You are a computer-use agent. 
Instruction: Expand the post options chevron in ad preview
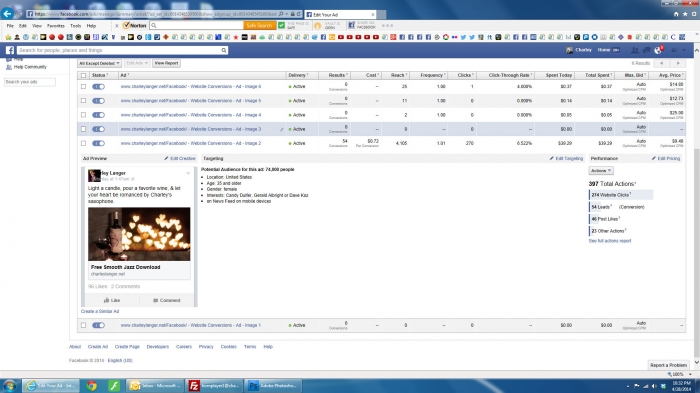click(x=188, y=173)
